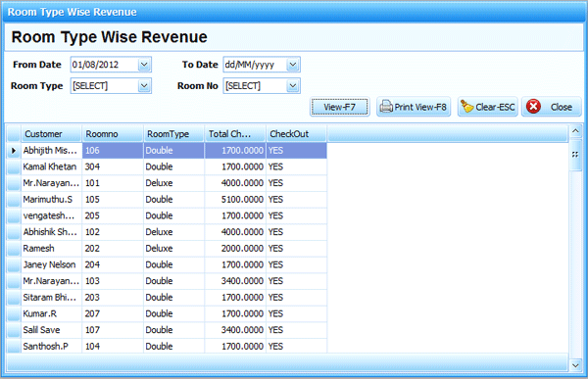Click room number 105 cell

(113, 200)
